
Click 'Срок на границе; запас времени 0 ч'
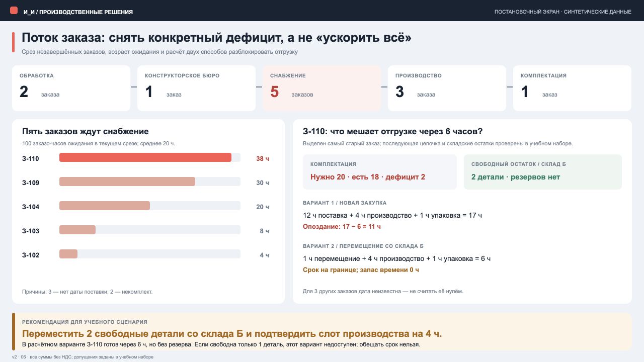361,270
